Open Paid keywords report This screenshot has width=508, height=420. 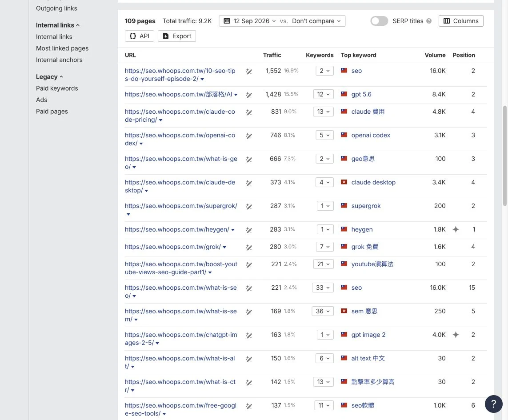pyautogui.click(x=57, y=88)
